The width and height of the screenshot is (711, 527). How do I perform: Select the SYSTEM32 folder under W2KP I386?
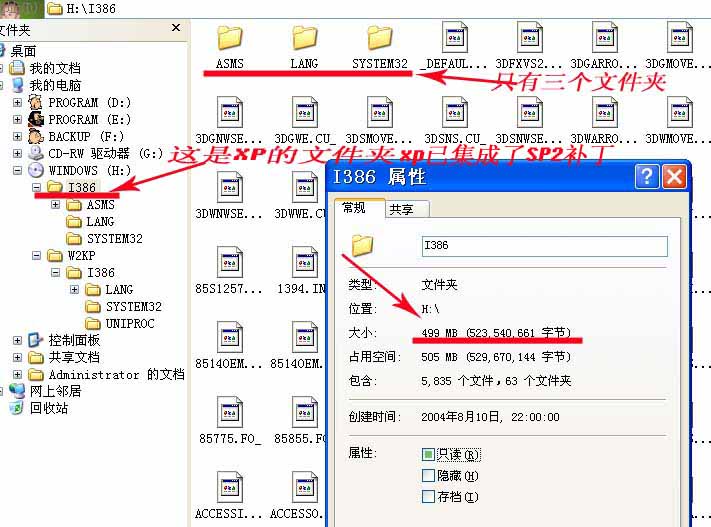point(133,307)
